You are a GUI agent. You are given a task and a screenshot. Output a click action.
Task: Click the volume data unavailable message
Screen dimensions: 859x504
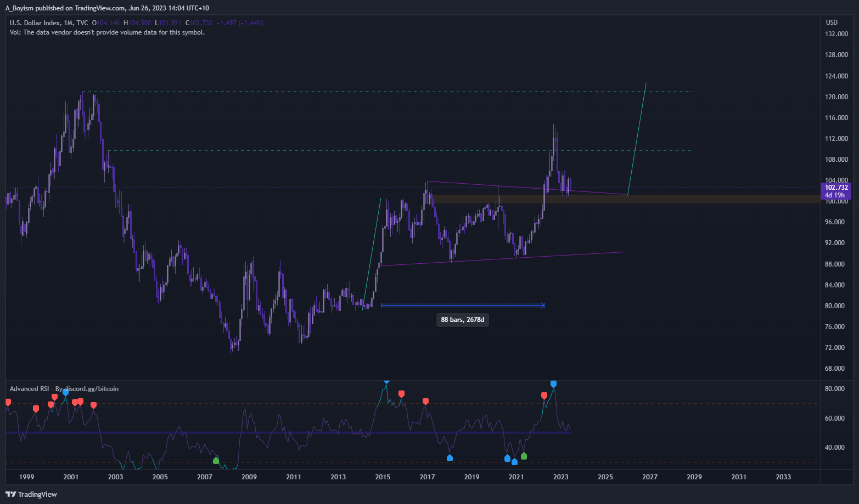tap(107, 32)
